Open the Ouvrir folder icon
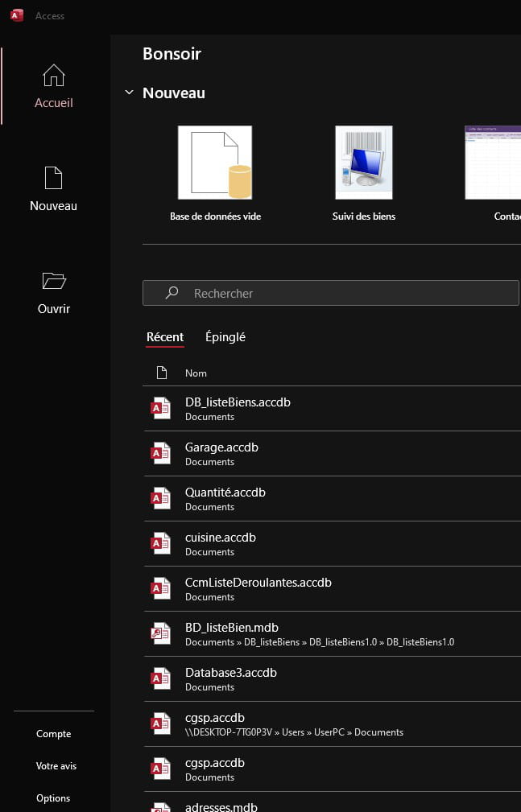The image size is (521, 812). (54, 281)
